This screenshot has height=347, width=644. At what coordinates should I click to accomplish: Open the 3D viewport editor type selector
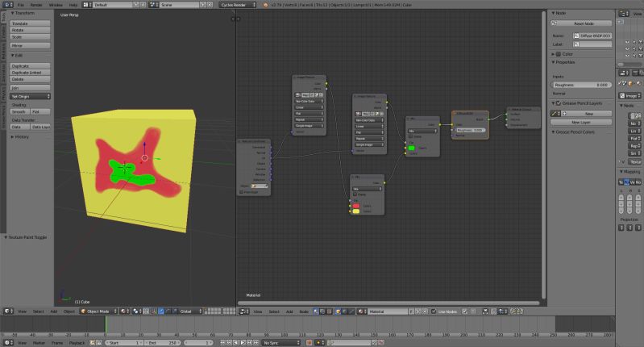pos(8,311)
